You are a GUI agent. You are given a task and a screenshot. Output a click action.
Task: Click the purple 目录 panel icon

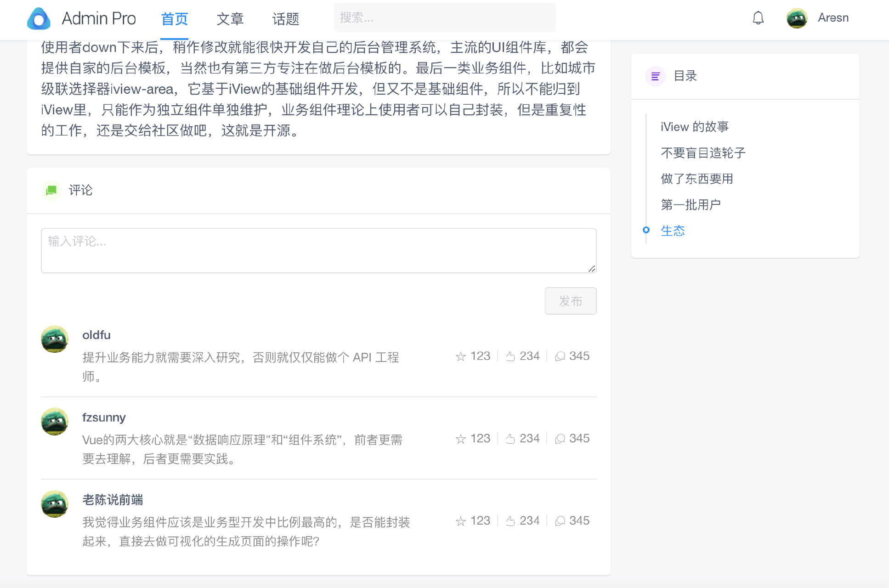[x=655, y=76]
